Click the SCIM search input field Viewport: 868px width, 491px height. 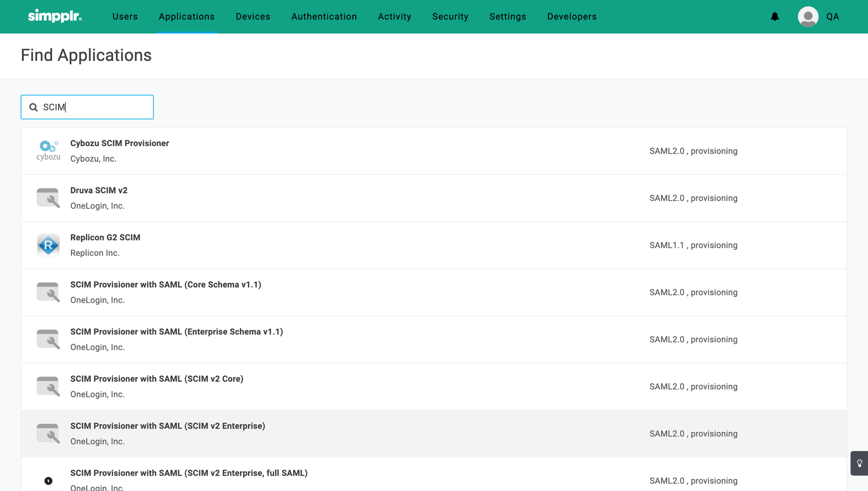click(x=95, y=107)
